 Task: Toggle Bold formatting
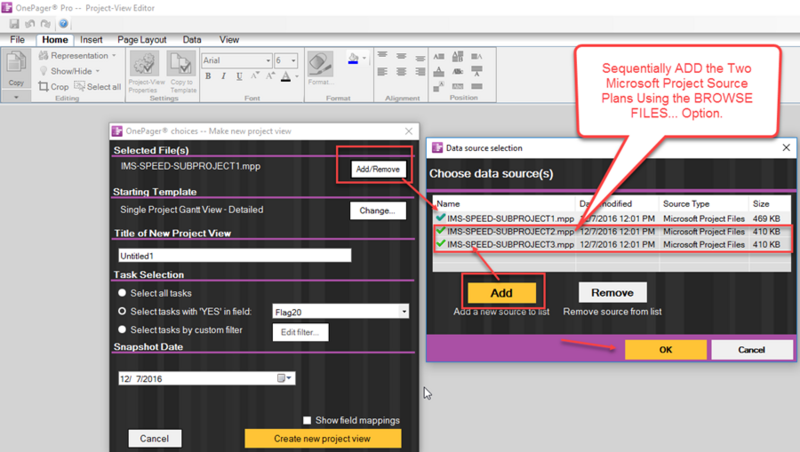208,76
